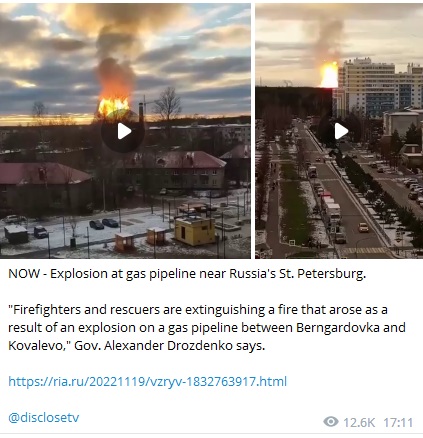
Task: Open the @disclosetv channel mention
Action: [x=44, y=417]
